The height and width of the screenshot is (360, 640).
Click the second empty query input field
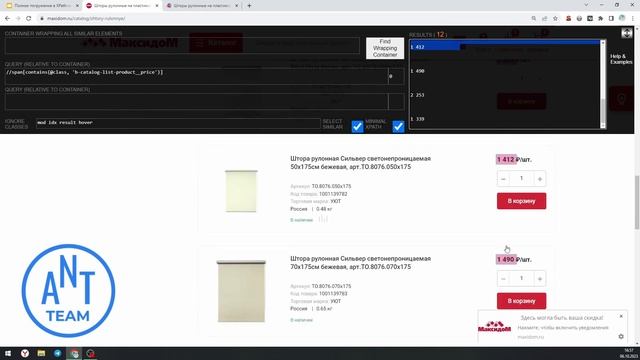tap(196, 101)
